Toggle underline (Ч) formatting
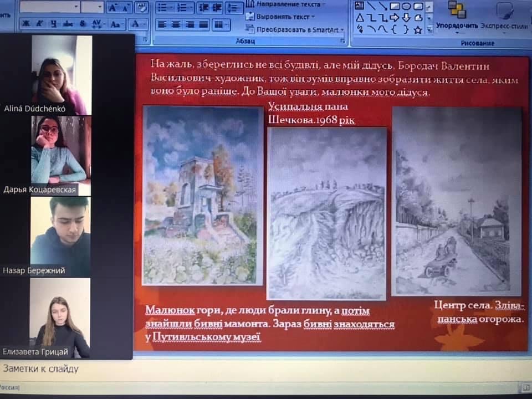This screenshot has width=532, height=399. [54, 24]
